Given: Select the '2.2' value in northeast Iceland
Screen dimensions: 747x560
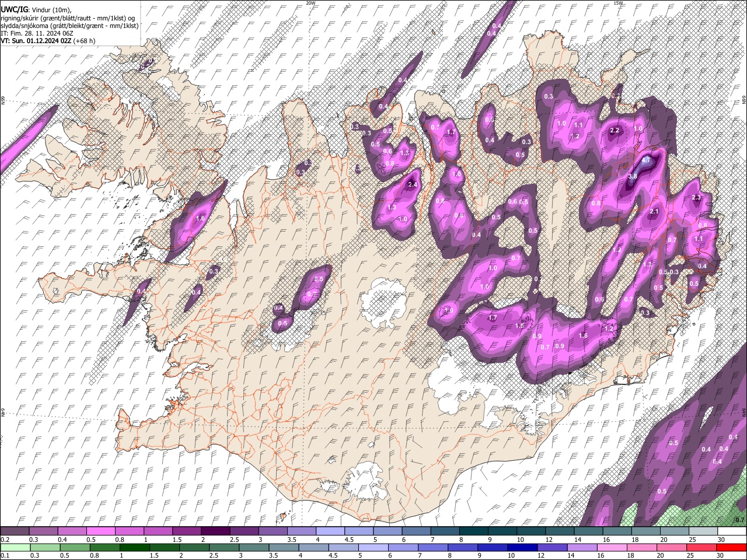Looking at the screenshot, I should (614, 131).
